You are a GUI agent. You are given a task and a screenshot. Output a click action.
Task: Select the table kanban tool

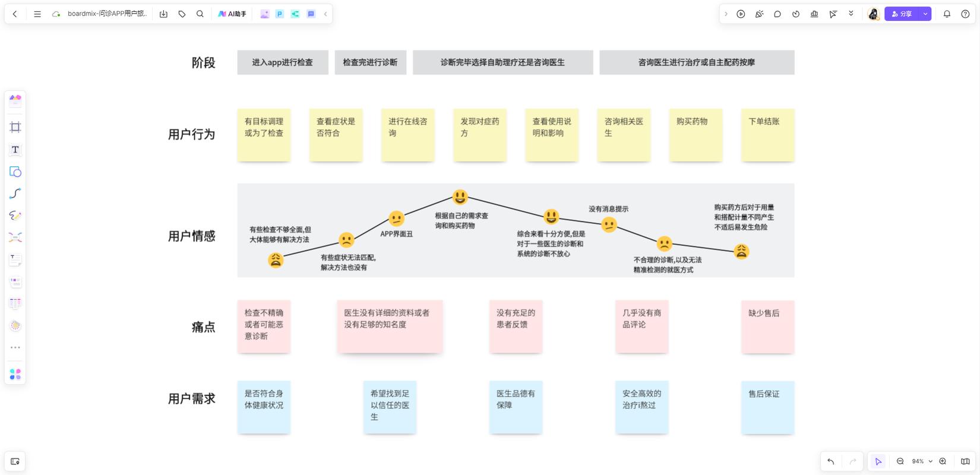pos(15,303)
